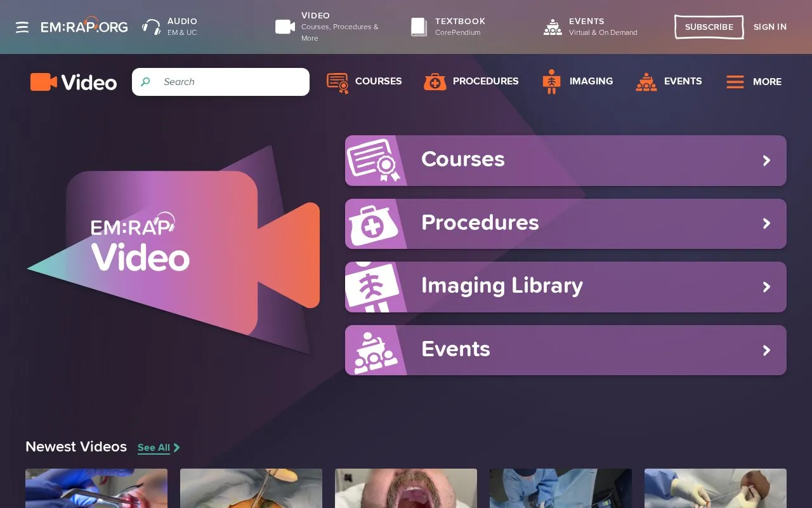Click the Events people icon in header

(553, 27)
